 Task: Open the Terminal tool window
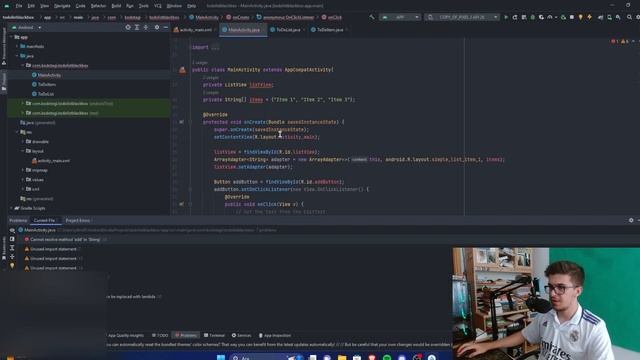tap(214, 336)
